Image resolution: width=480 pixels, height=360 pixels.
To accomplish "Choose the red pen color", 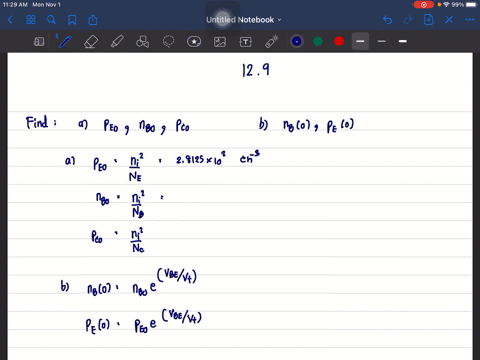I will 339,41.
